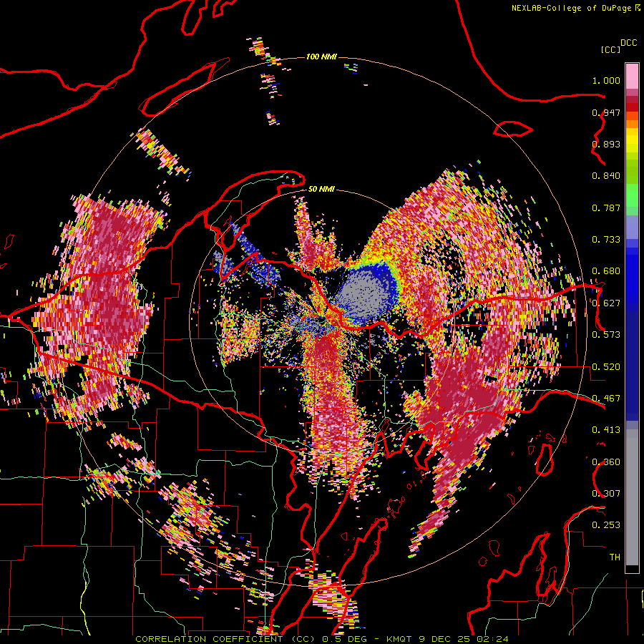Click the 50 NMI range ring label
The image size is (644, 644).
pyautogui.click(x=321, y=189)
